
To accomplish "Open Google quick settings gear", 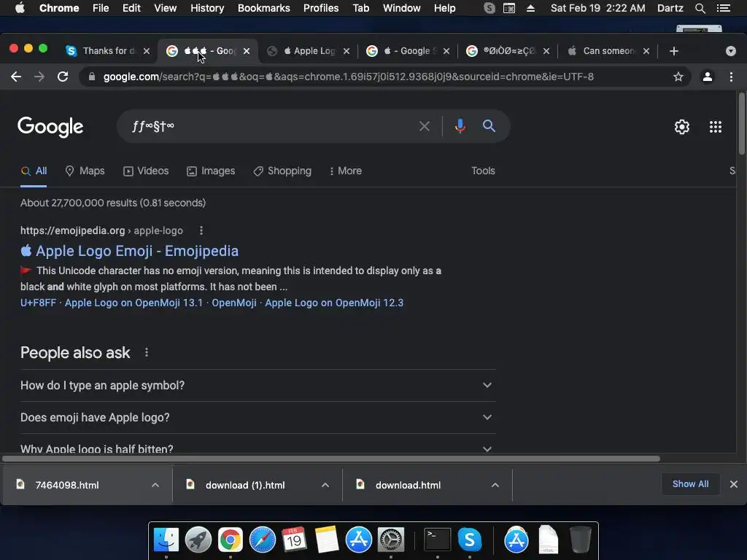I will (682, 127).
